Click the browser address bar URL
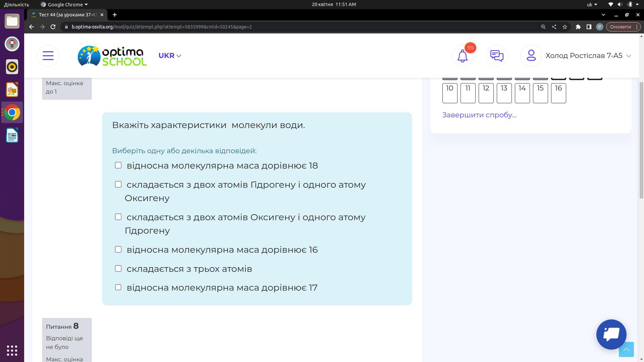 (161, 27)
